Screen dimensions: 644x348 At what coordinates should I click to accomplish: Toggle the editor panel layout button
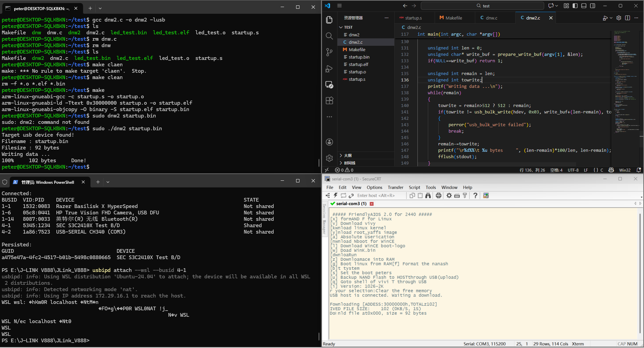(x=584, y=6)
